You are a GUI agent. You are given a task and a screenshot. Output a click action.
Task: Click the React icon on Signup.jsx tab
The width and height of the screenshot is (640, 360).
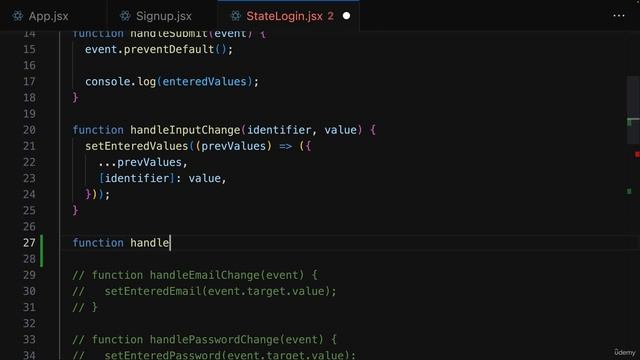[x=125, y=16]
